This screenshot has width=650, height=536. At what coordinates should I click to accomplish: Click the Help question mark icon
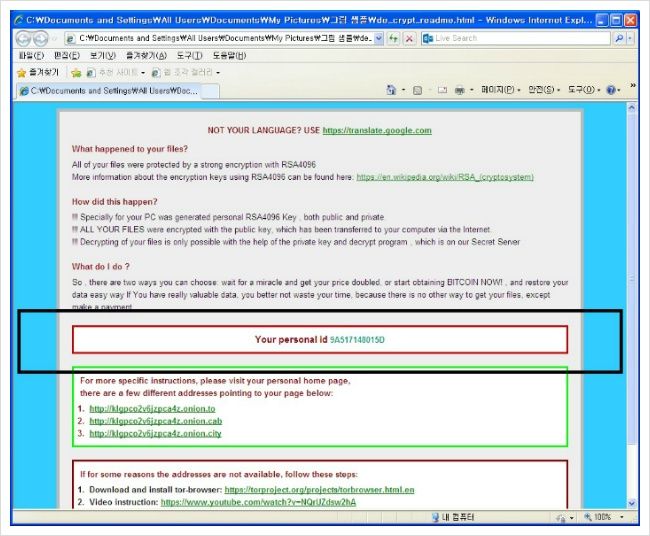[611, 90]
